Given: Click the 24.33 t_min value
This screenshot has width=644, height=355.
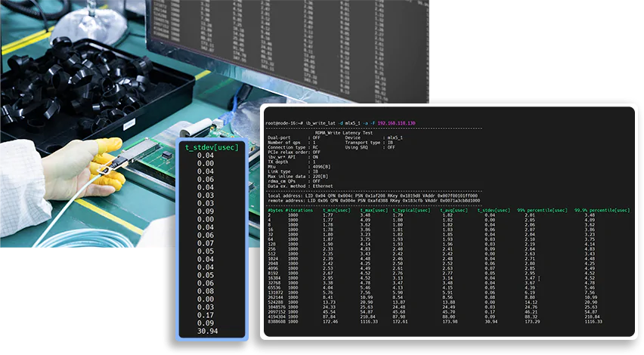Looking at the screenshot, I should tap(330, 307).
